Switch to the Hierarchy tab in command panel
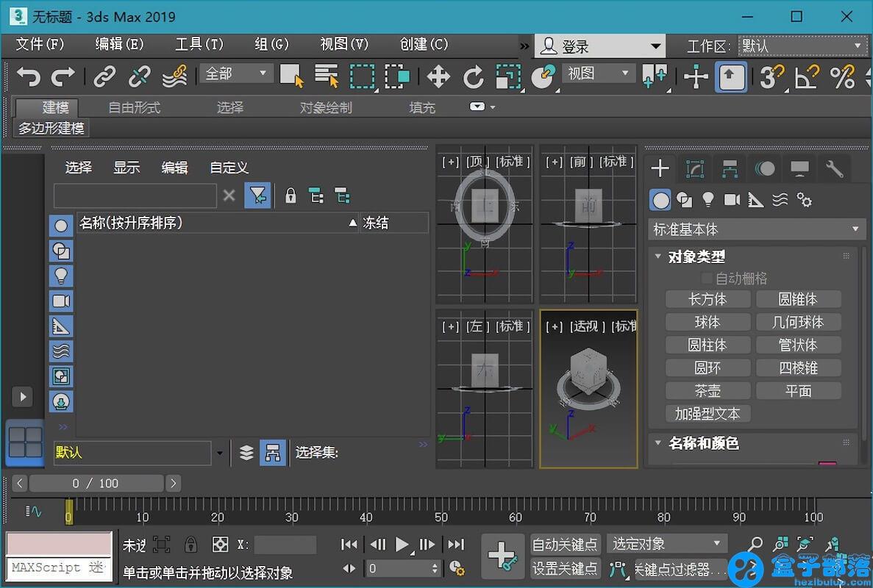873x588 pixels. 730,168
